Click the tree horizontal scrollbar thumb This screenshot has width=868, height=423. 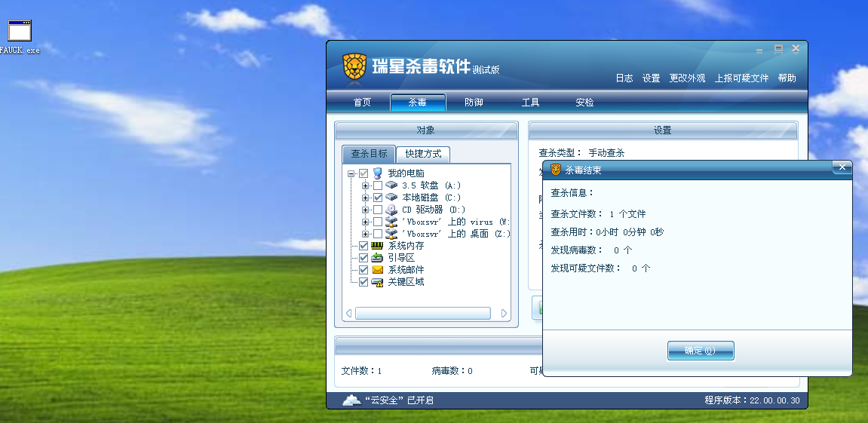422,314
